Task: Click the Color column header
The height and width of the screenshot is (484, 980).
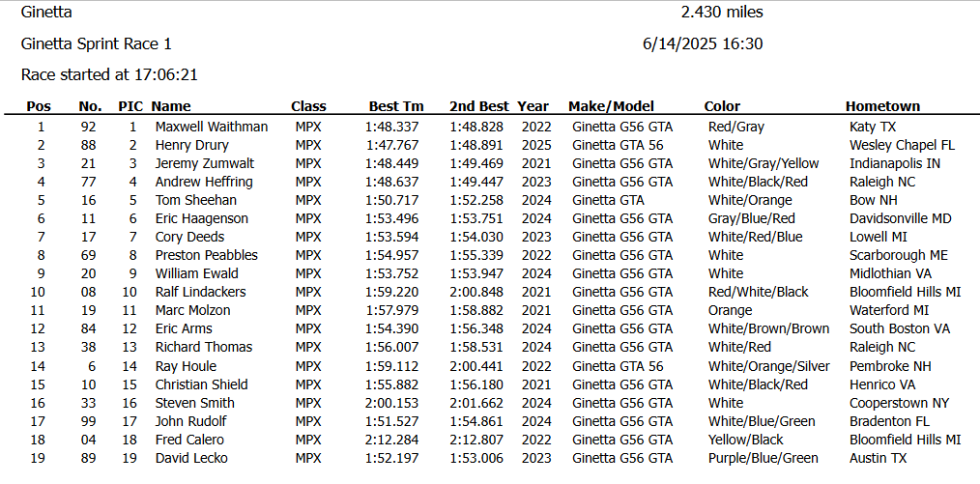Action: coord(722,106)
